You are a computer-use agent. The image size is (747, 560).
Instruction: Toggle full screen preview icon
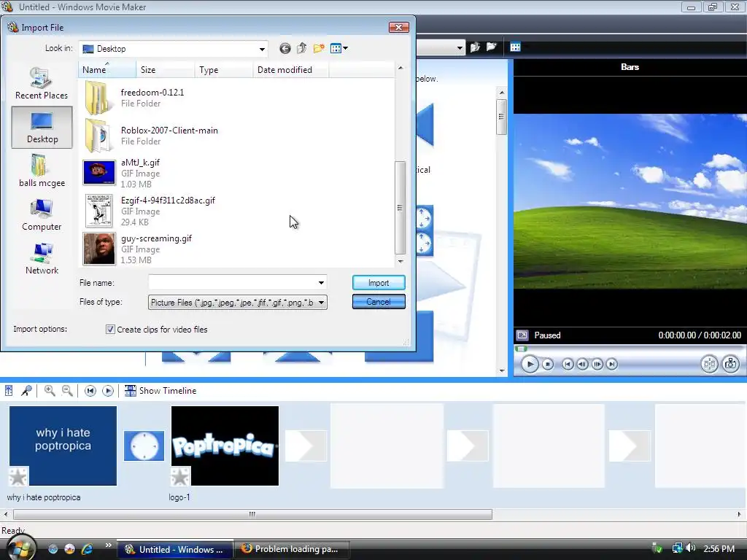522,335
